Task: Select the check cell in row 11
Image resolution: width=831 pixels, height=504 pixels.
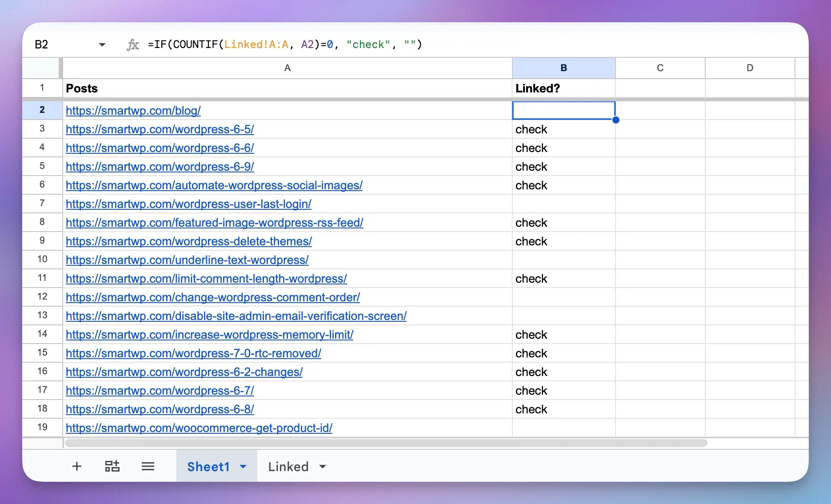Action: pos(564,279)
